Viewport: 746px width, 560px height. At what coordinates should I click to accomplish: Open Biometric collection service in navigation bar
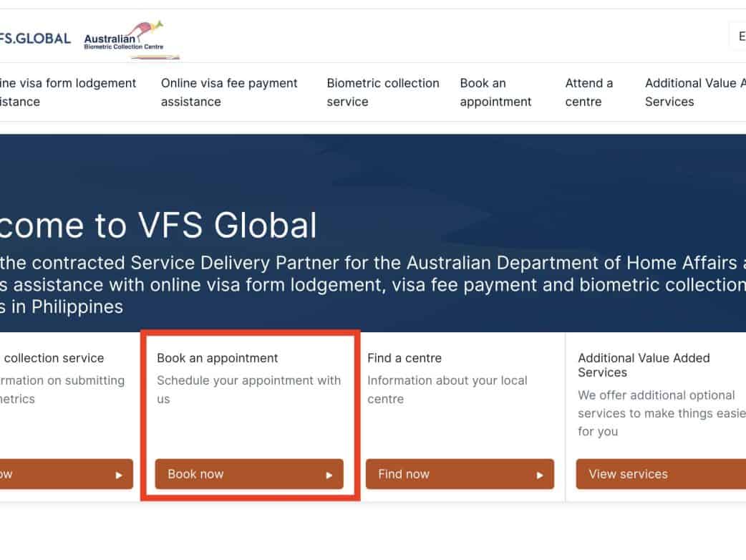point(382,92)
